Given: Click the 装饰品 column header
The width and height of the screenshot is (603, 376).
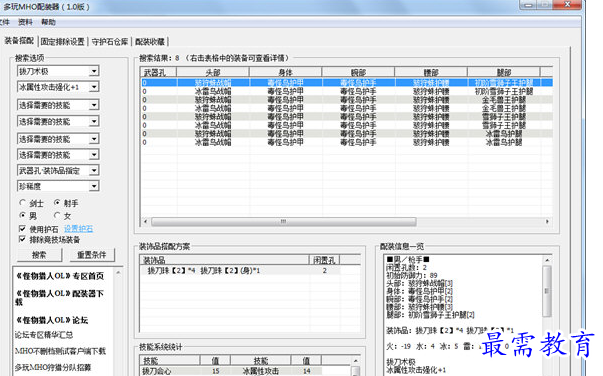Looking at the screenshot, I should pyautogui.click(x=224, y=260).
